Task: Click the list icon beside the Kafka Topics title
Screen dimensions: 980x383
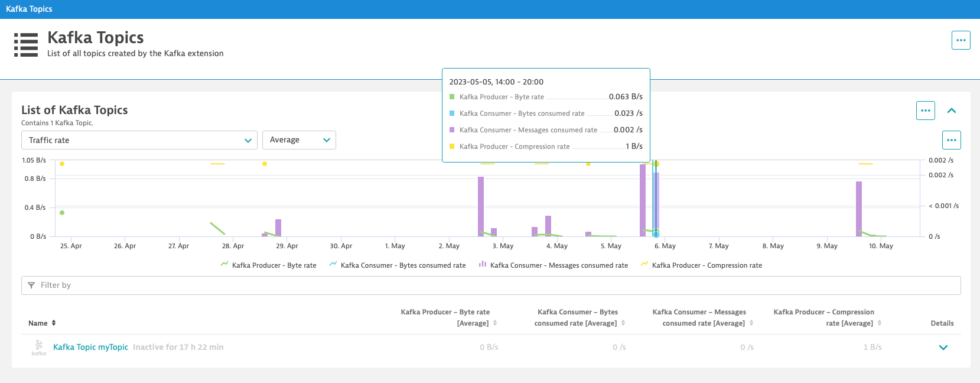Action: [x=26, y=45]
